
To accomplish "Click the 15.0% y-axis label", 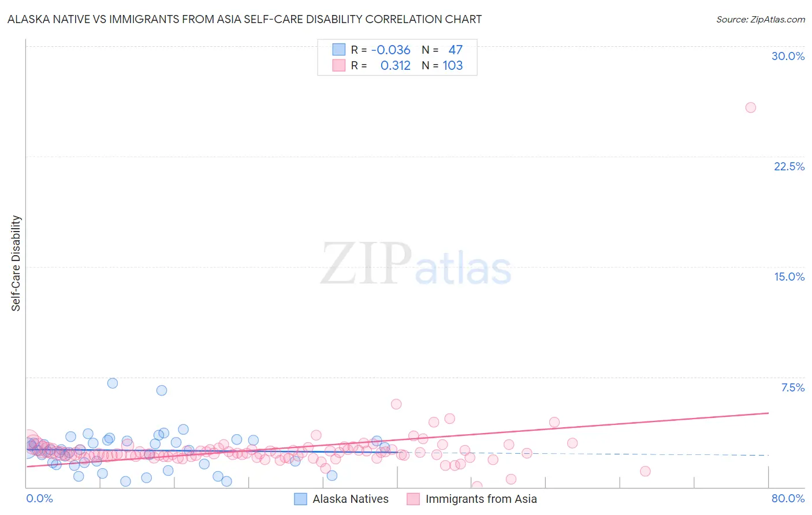I will click(x=789, y=277).
